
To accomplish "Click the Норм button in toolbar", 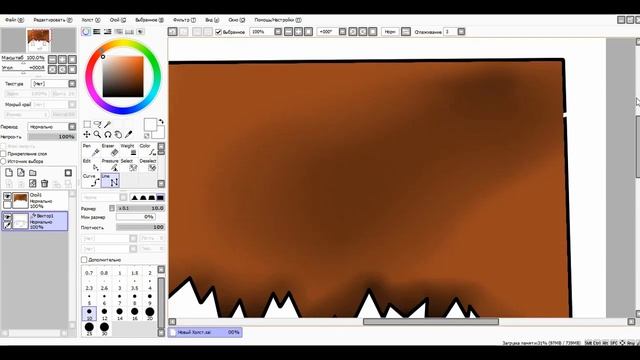I will [x=390, y=31].
